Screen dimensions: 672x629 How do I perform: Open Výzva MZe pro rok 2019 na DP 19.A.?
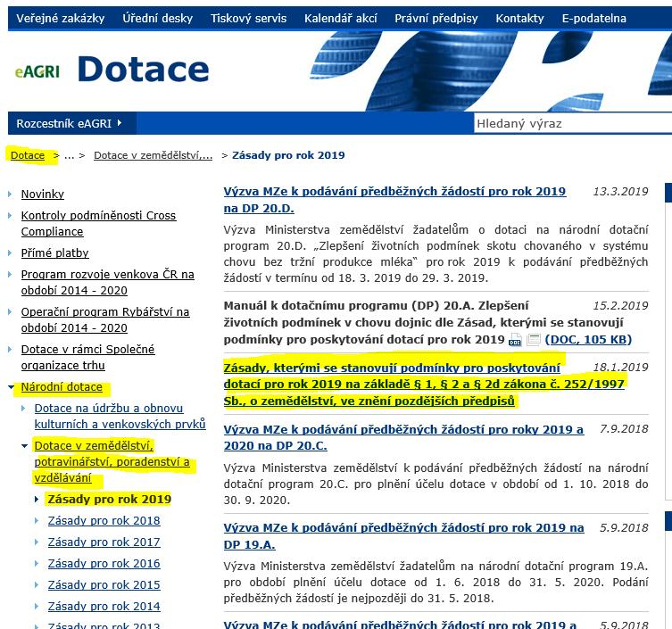click(403, 536)
